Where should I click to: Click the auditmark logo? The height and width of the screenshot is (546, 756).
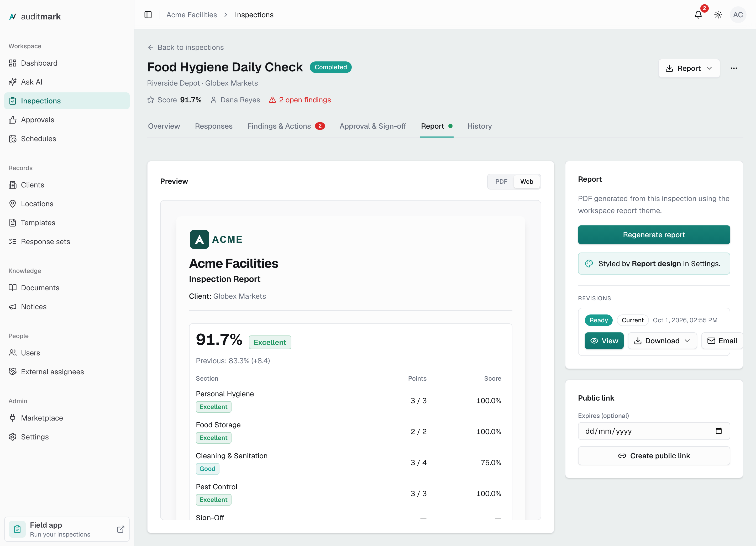pos(35,16)
